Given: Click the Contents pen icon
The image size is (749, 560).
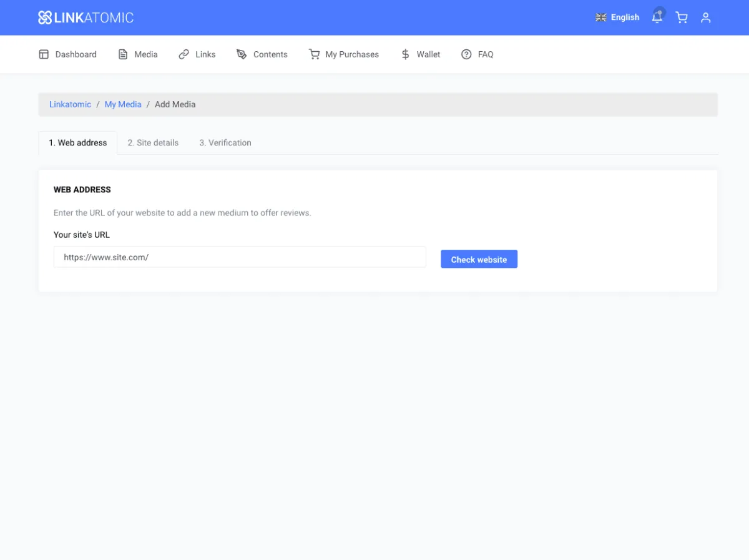Looking at the screenshot, I should (x=242, y=54).
